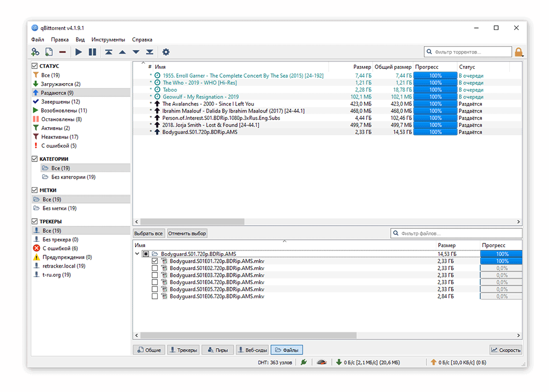Screen dimensions: 549x392
Task: Resume torrents with the play icon
Action: pos(79,52)
